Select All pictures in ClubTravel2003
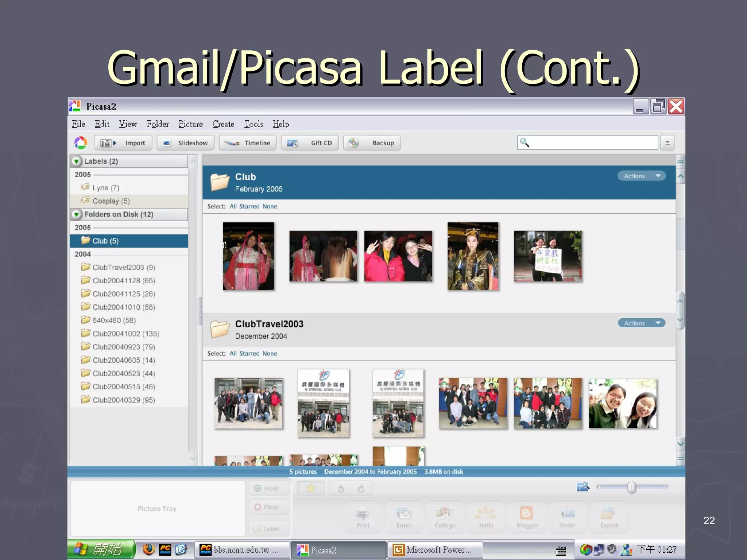The image size is (747, 560). point(233,354)
